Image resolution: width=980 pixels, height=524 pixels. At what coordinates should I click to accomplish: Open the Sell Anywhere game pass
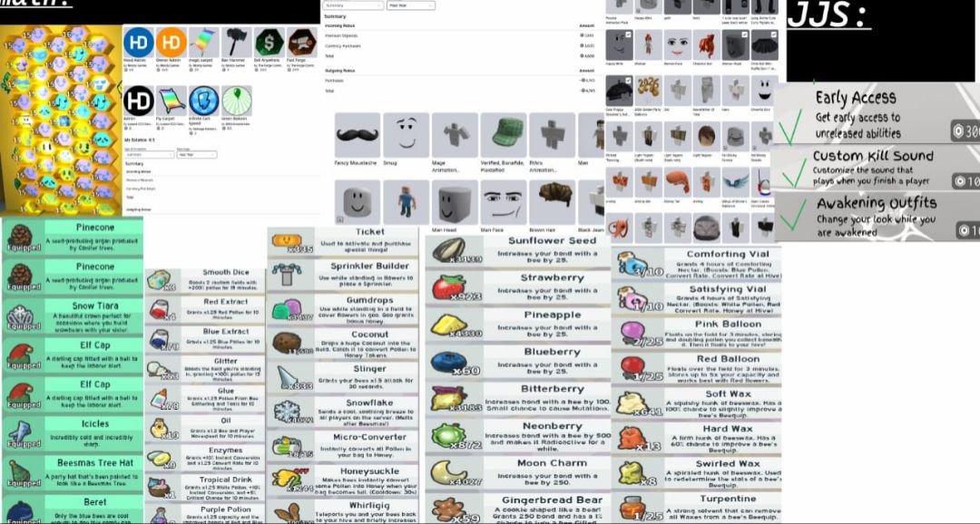[269, 43]
